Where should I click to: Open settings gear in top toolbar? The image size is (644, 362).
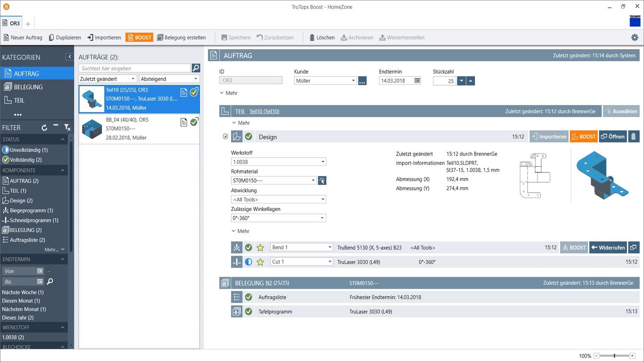(x=635, y=38)
